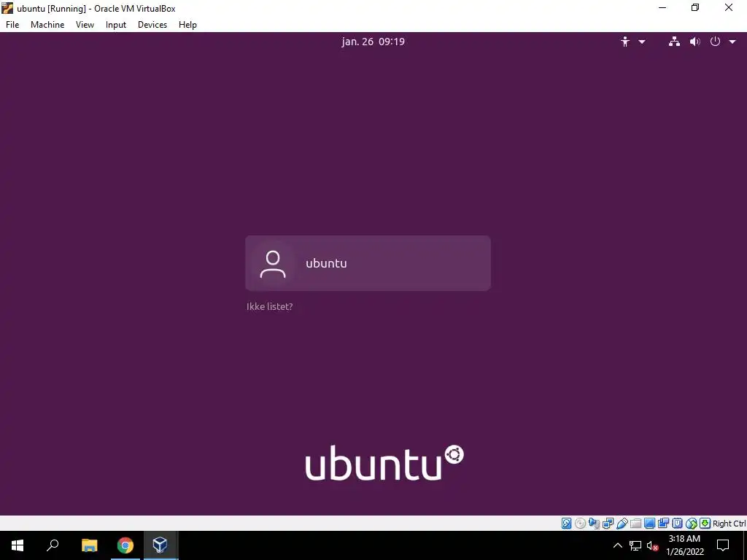Viewport: 747px width, 560px height.
Task: Click the VirtualBox taskbar icon
Action: (x=160, y=545)
